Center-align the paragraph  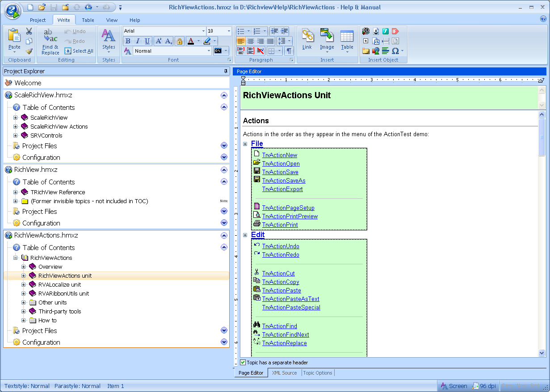click(x=251, y=41)
